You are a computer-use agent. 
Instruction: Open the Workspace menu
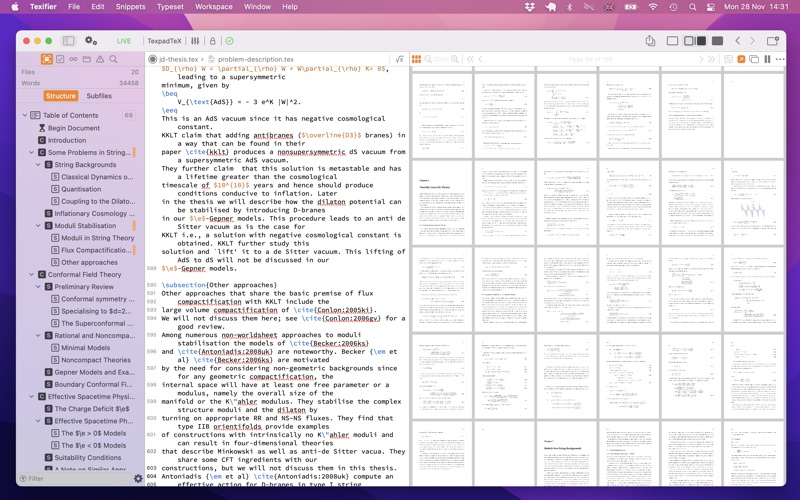coord(214,7)
